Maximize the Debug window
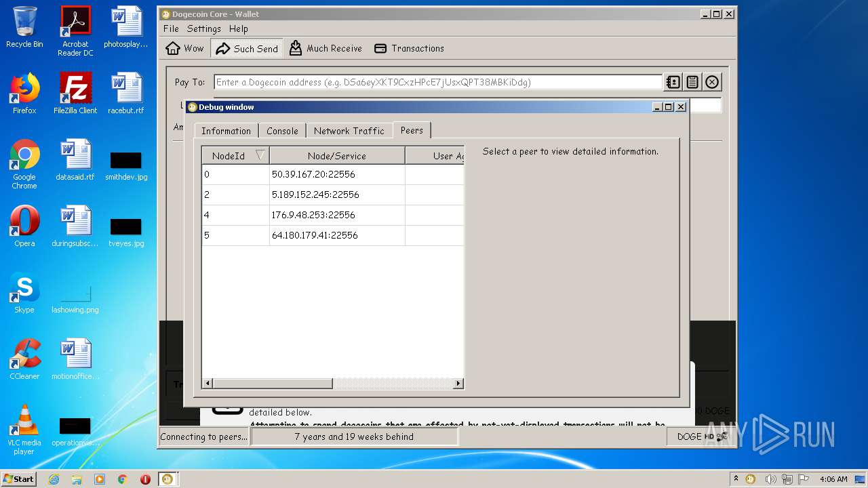Screen dimensions: 868x488 (x=668, y=107)
